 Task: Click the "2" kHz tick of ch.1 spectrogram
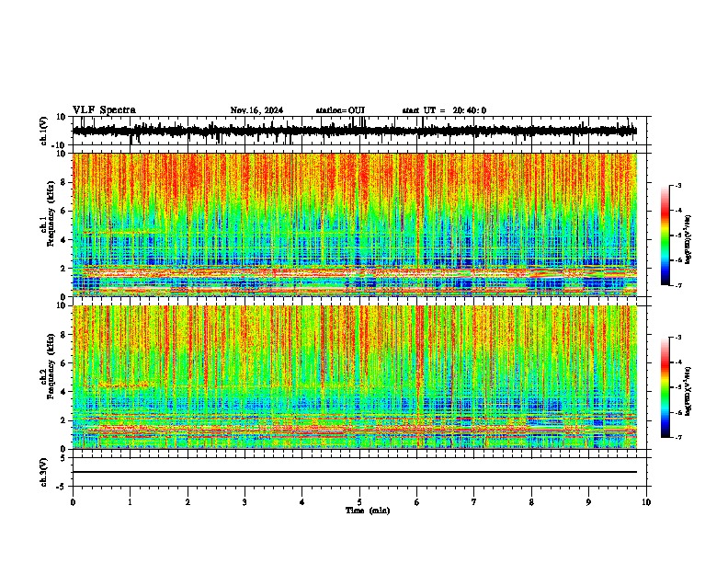point(64,268)
